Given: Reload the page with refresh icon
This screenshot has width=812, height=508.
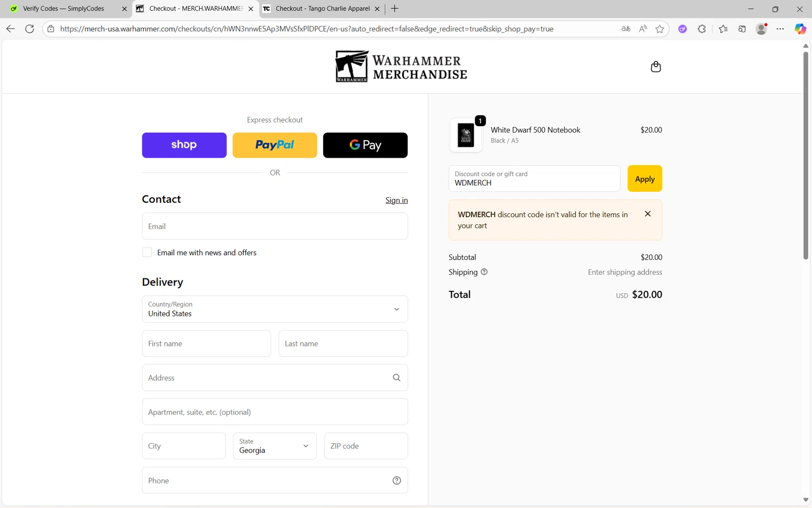Looking at the screenshot, I should click(30, 29).
